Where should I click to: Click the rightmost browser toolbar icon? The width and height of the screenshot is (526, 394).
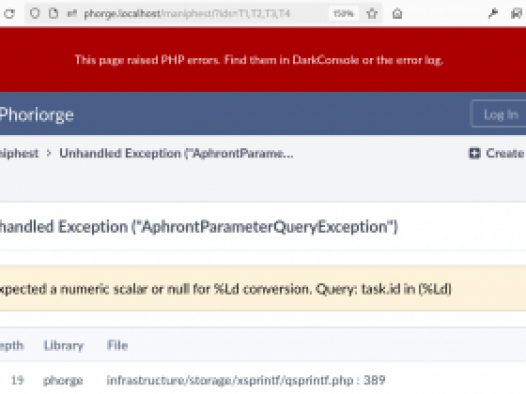point(517,13)
